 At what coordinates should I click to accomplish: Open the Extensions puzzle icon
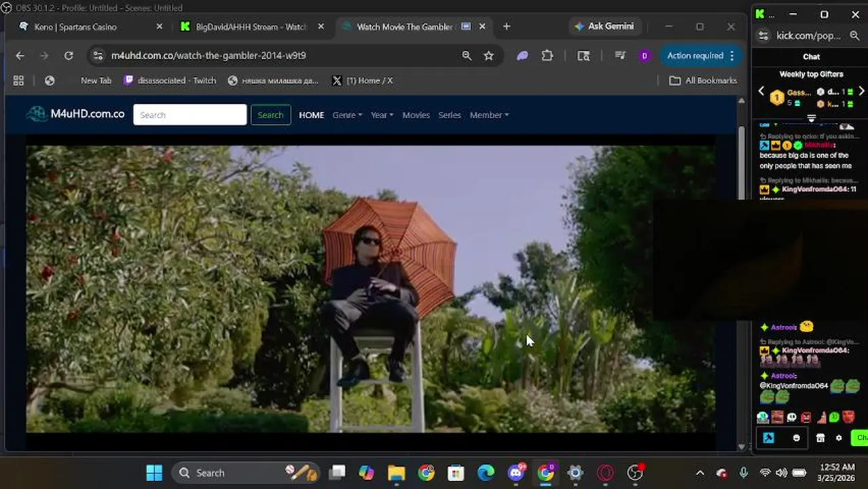(547, 56)
